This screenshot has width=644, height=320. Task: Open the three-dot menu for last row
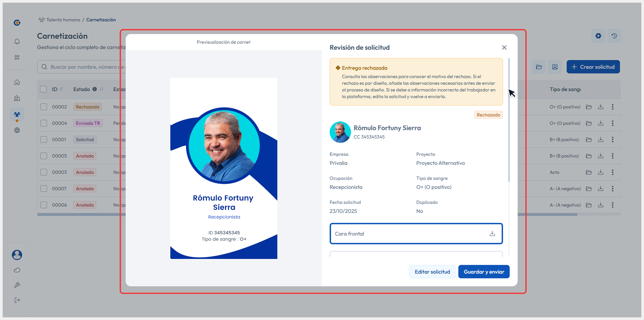(x=613, y=205)
